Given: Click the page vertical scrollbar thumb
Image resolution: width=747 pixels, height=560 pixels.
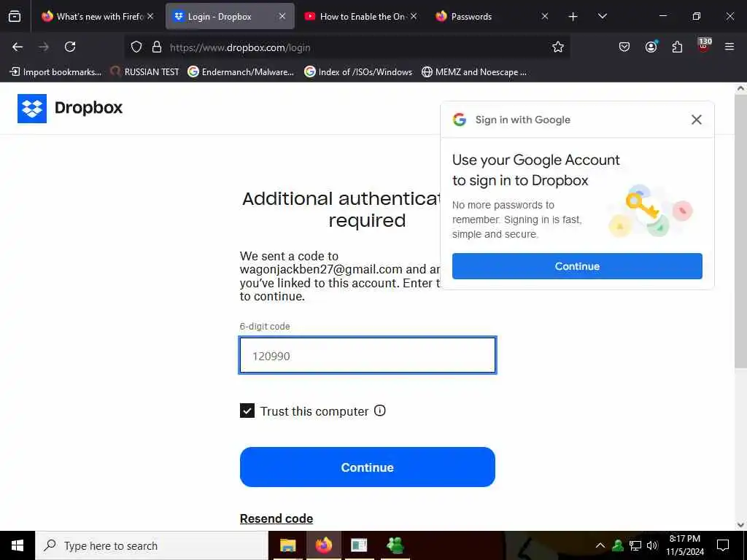Looking at the screenshot, I should click(740, 231).
